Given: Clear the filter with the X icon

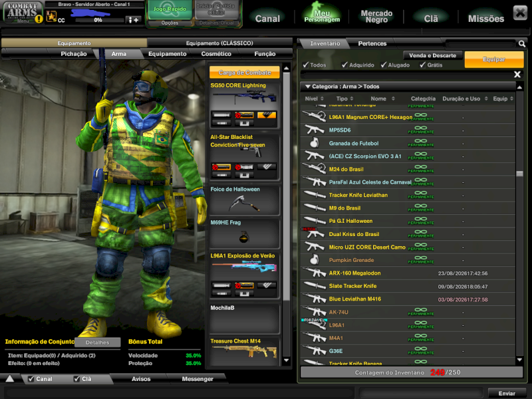Looking at the screenshot, I should click(x=517, y=74).
